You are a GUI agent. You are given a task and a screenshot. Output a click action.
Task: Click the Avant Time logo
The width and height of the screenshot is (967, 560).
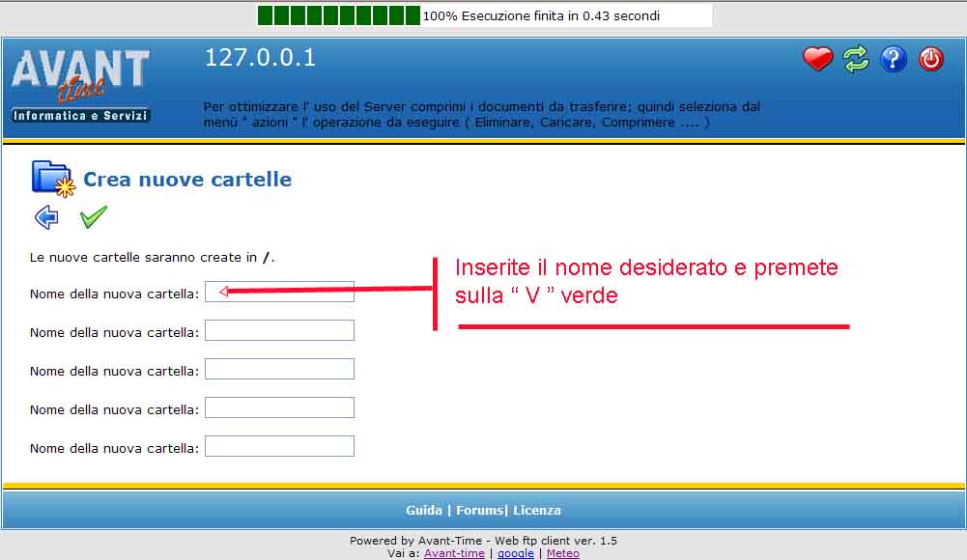pos(81,85)
